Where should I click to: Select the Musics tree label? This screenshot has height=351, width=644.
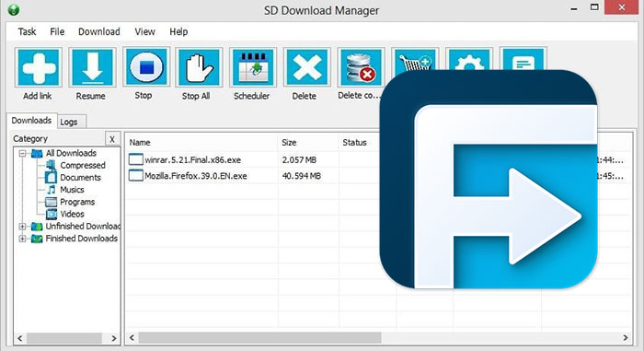pyautogui.click(x=72, y=190)
